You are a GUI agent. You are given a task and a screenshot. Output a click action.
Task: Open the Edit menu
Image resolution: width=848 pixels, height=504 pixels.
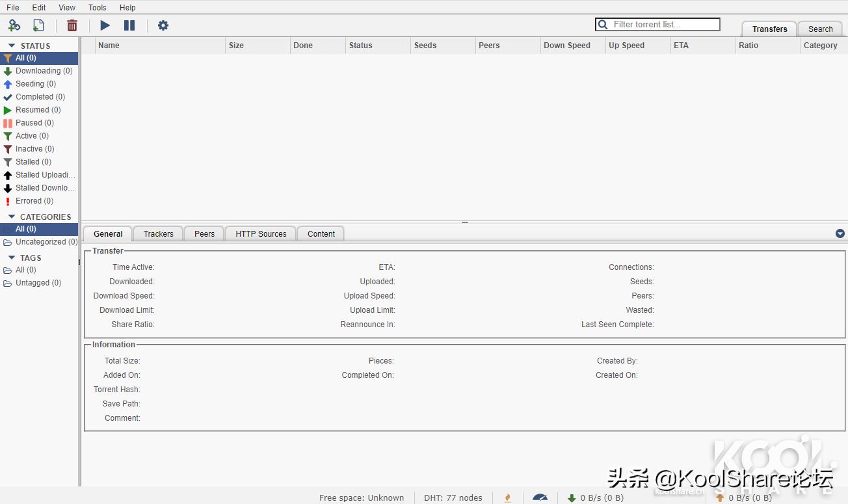(39, 7)
